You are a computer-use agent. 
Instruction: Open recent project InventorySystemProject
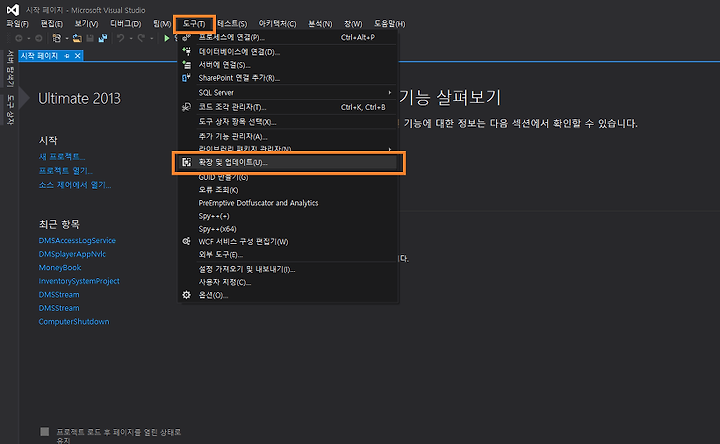tap(79, 281)
